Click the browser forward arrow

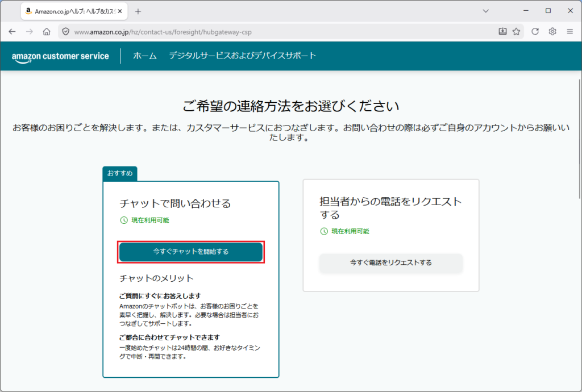pyautogui.click(x=30, y=32)
